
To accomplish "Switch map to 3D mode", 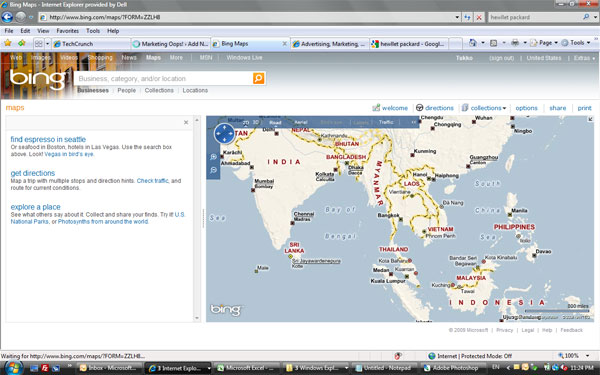I will pos(256,122).
